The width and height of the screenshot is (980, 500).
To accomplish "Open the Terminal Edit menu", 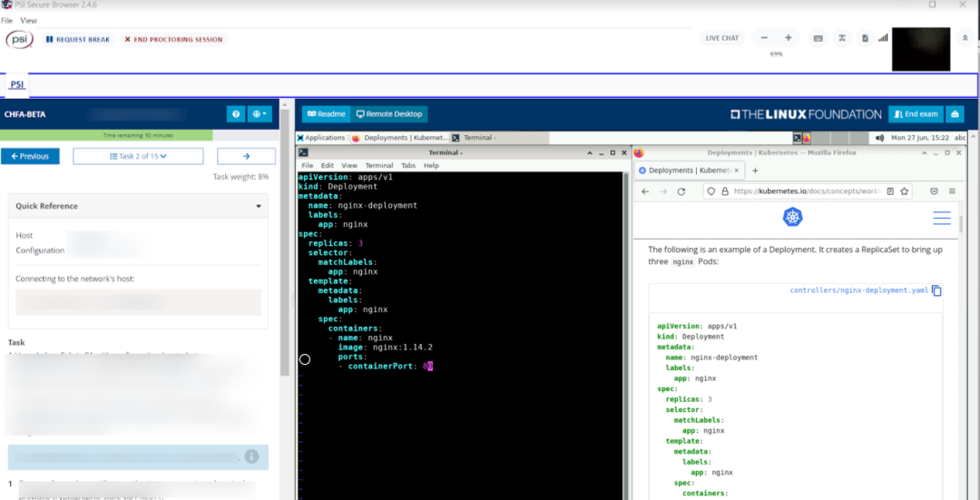I will pyautogui.click(x=328, y=166).
